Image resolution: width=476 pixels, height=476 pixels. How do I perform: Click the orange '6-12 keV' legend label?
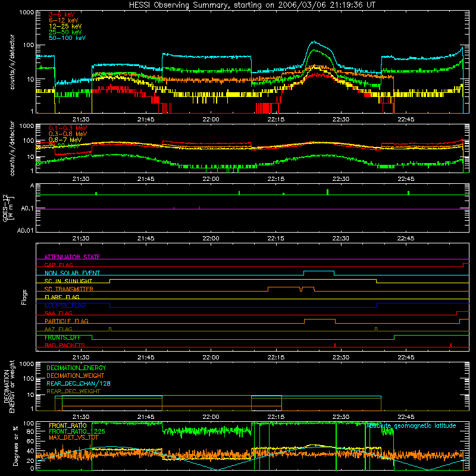click(x=63, y=20)
